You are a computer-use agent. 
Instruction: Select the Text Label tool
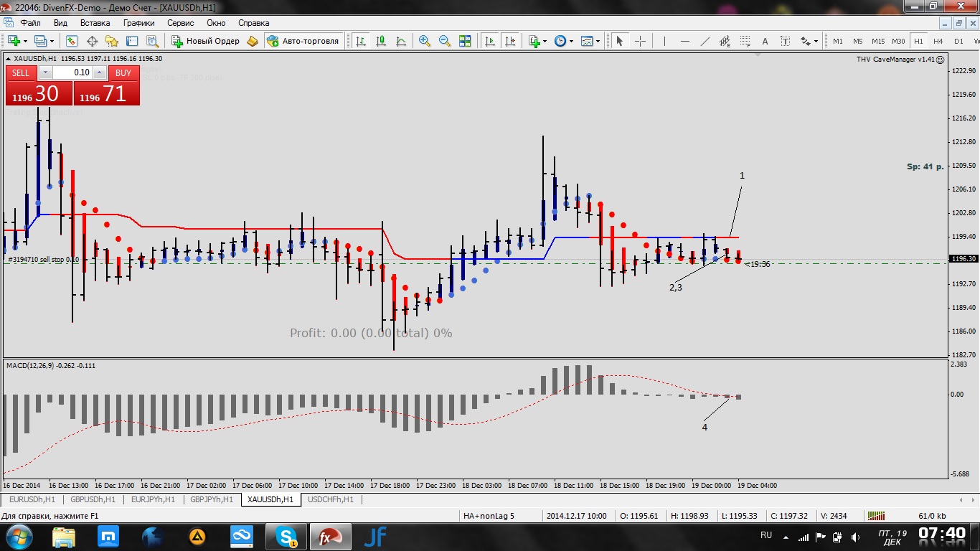[x=785, y=41]
